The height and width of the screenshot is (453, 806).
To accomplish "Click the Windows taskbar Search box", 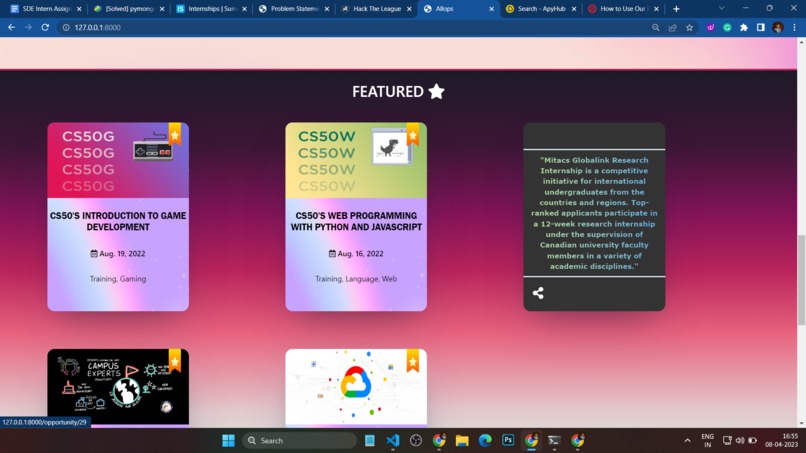I will coord(299,440).
